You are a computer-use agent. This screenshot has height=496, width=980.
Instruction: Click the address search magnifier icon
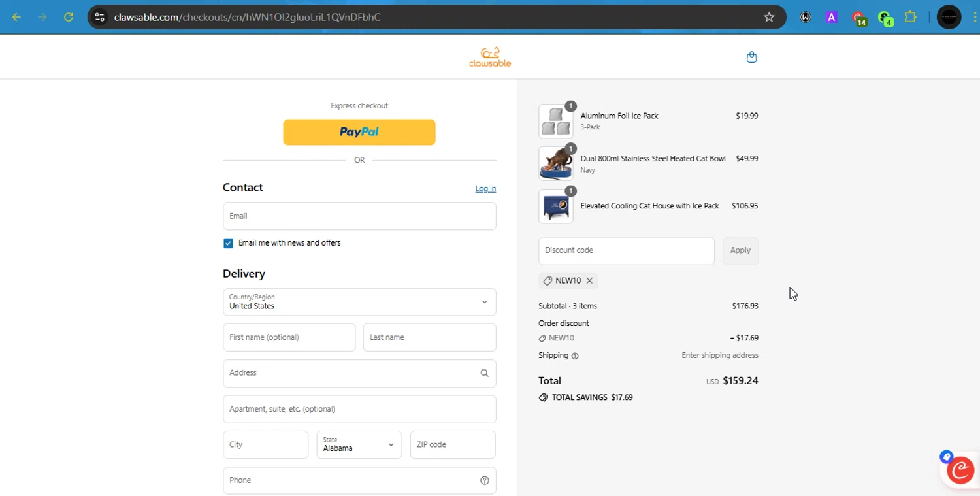484,373
